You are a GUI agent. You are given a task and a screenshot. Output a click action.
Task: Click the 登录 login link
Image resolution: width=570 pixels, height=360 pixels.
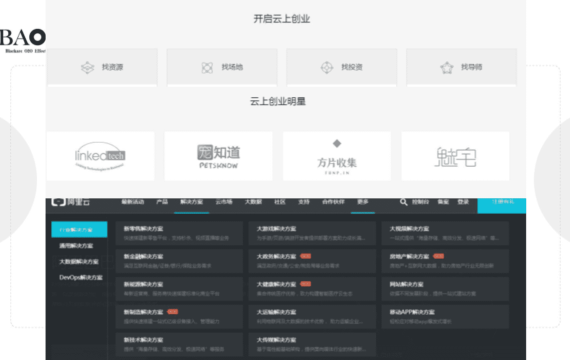pyautogui.click(x=463, y=202)
